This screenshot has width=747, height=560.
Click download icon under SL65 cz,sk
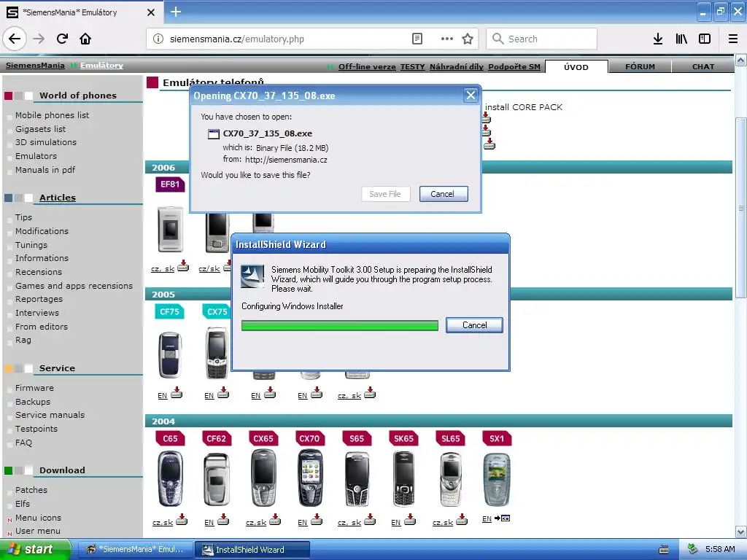[x=462, y=519]
